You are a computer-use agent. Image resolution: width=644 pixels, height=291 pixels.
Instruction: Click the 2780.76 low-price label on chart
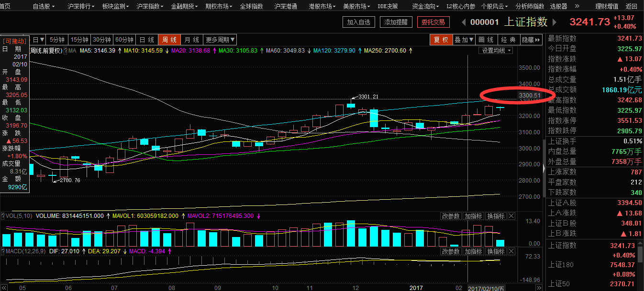pos(69,180)
